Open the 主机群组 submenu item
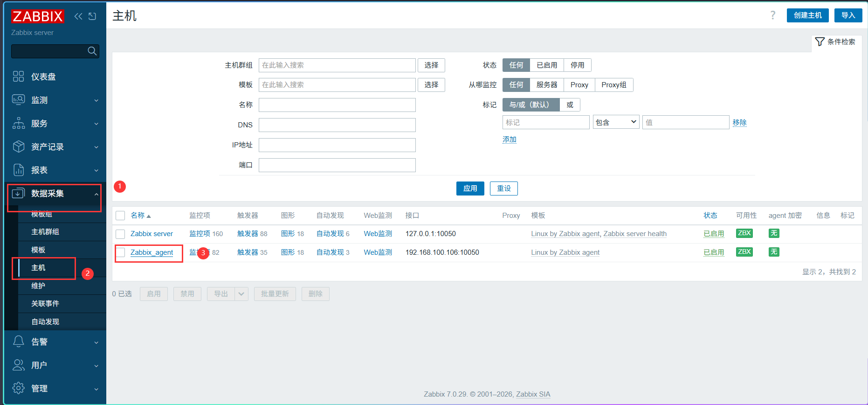Image resolution: width=868 pixels, height=405 pixels. click(x=45, y=232)
